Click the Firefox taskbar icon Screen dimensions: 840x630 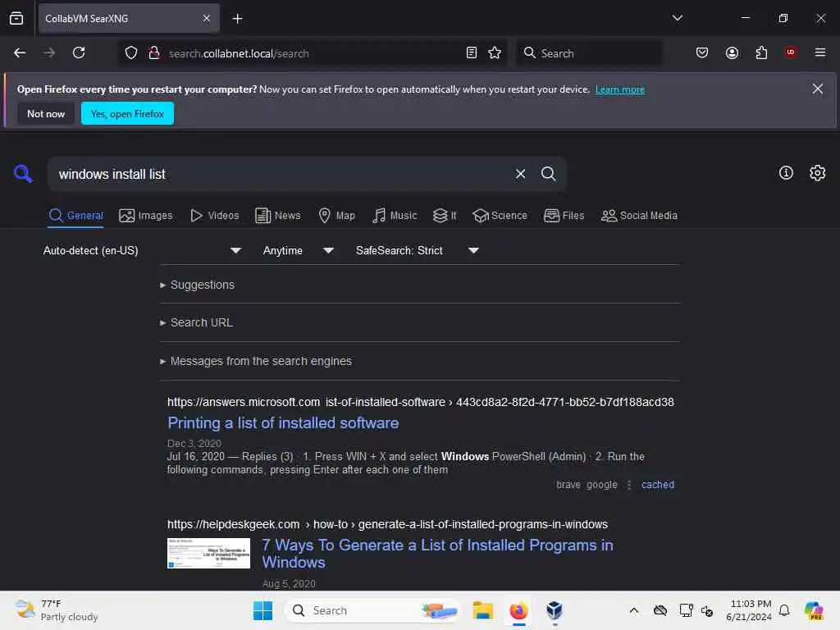click(x=518, y=610)
